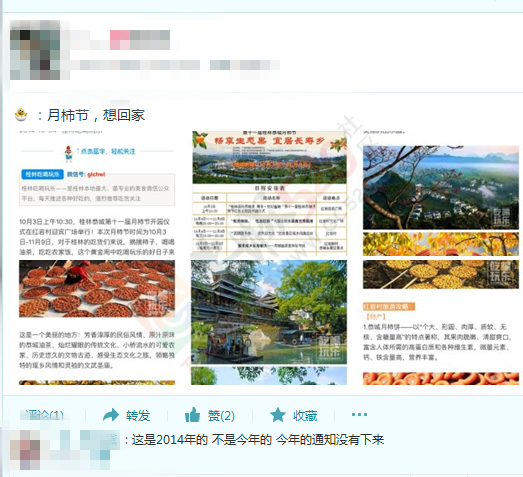
Task: Open the middle schedule table thumbnail
Action: (x=269, y=193)
